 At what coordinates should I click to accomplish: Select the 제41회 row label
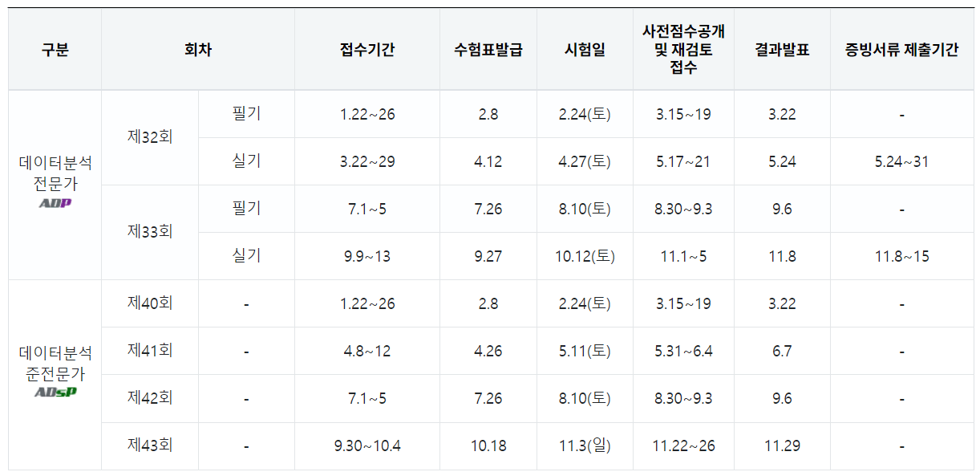click(x=150, y=351)
